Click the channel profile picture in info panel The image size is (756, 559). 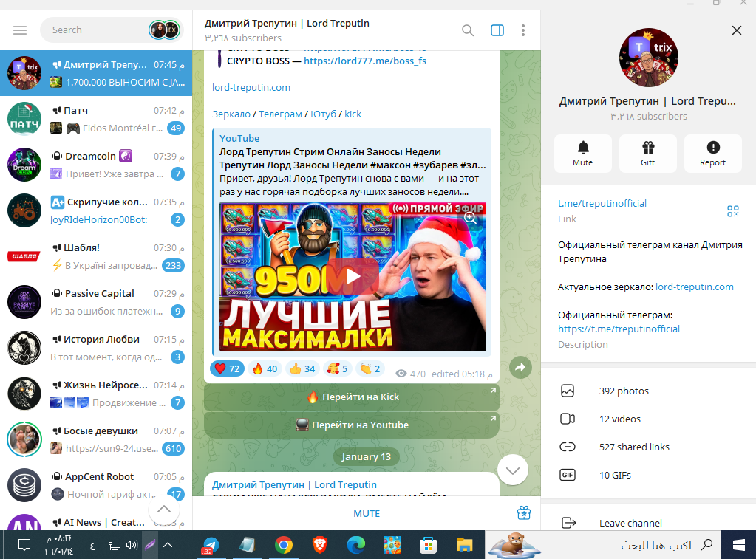coord(649,58)
